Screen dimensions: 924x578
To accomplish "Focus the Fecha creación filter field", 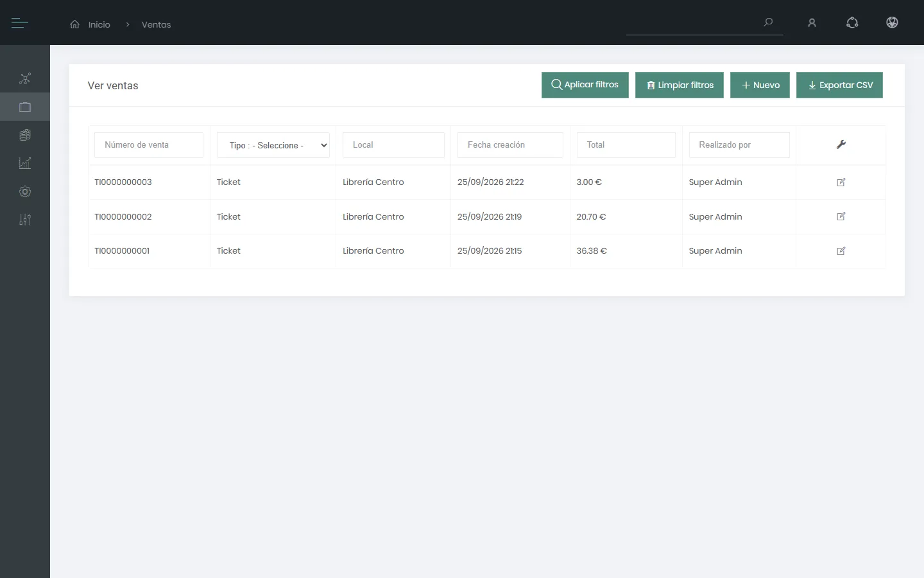I will click(510, 145).
